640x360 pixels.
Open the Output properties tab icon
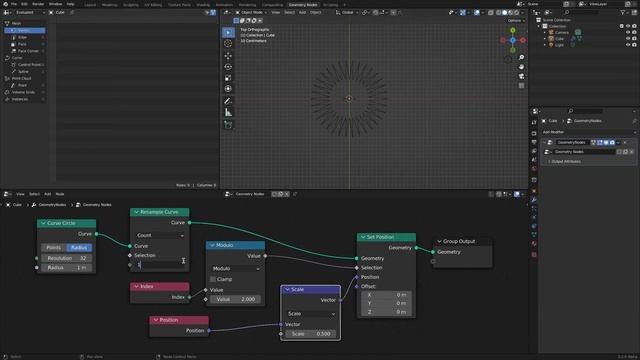(534, 142)
